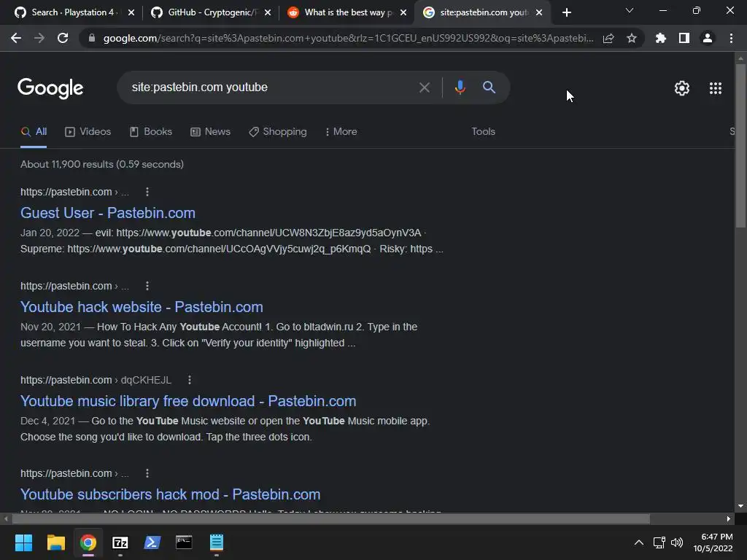
Task: Click the browser forward arrow
Action: point(39,38)
